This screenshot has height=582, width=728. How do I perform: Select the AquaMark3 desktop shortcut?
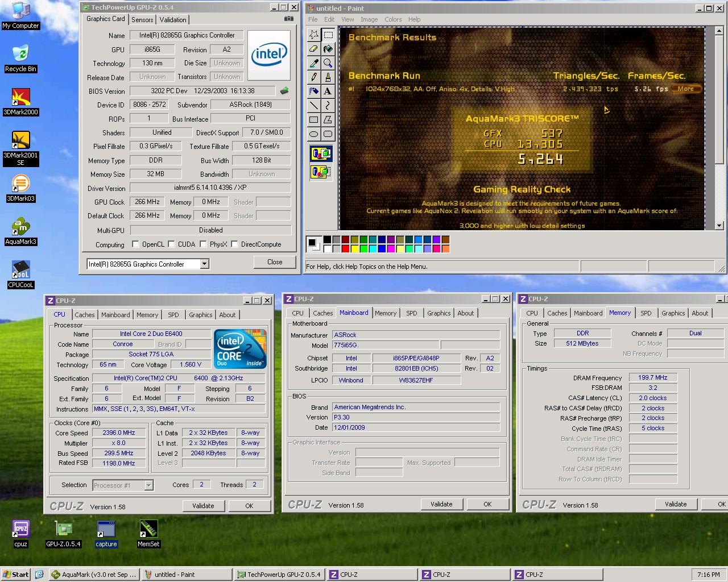(x=20, y=232)
